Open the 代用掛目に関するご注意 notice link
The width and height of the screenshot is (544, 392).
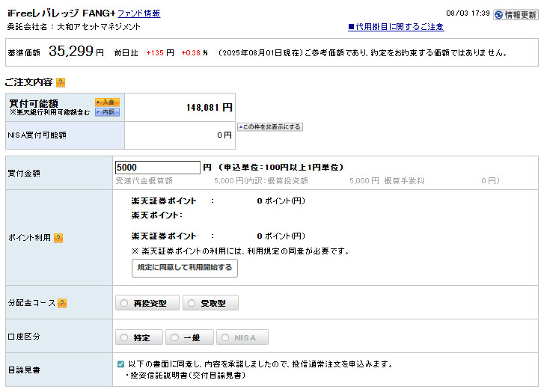[x=395, y=27]
